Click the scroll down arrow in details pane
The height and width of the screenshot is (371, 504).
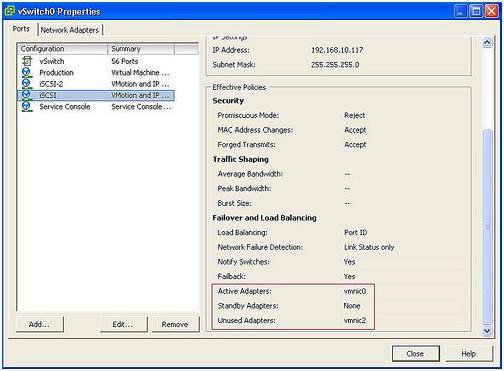[487, 331]
